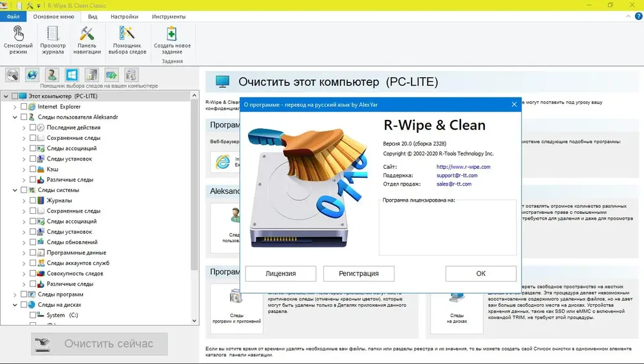Close the О программе dialog
The width and height of the screenshot is (644, 364).
click(514, 104)
